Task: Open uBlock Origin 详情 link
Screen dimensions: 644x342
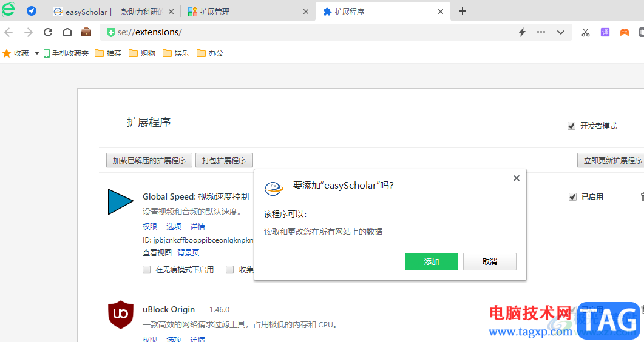Action: point(197,339)
